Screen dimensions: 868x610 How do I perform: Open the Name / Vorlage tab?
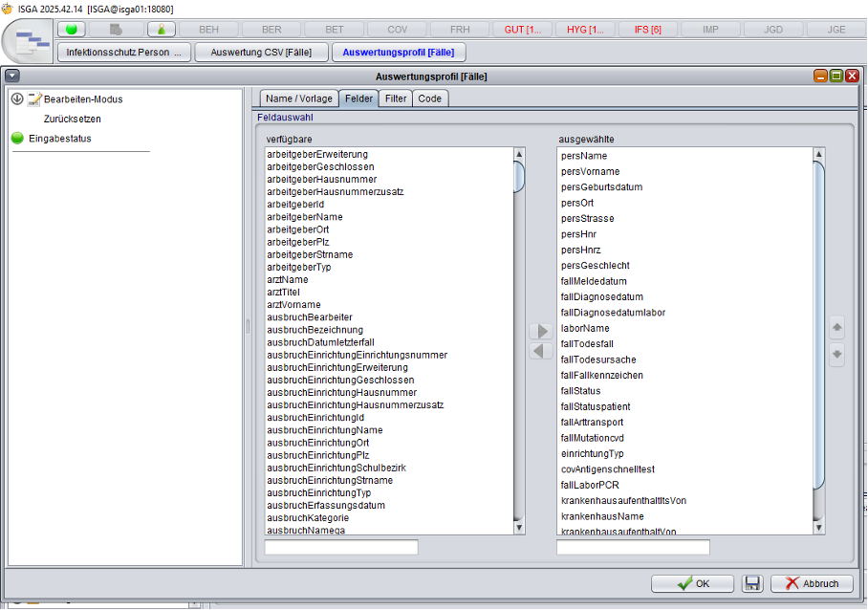pyautogui.click(x=298, y=98)
